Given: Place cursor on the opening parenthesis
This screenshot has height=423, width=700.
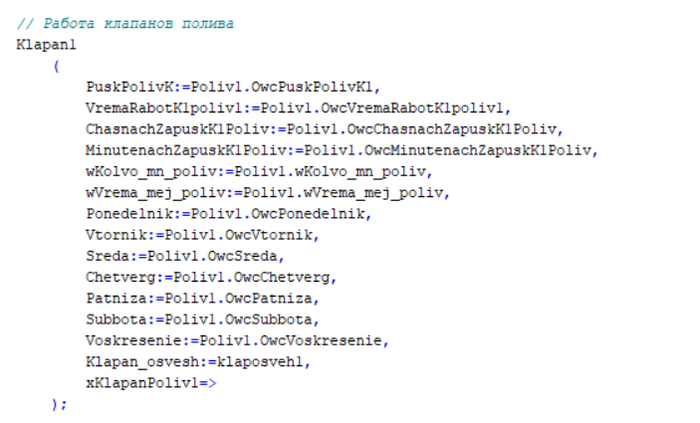Looking at the screenshot, I should (56, 66).
